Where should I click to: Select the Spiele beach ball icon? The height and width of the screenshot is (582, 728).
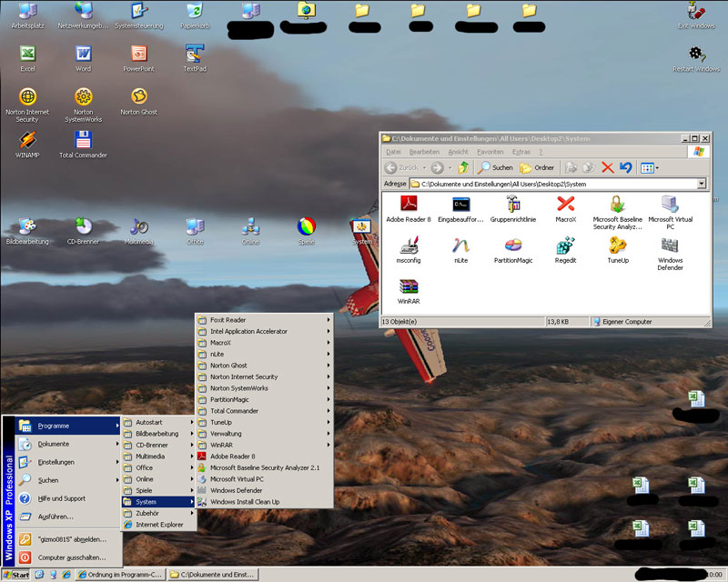coord(307,231)
